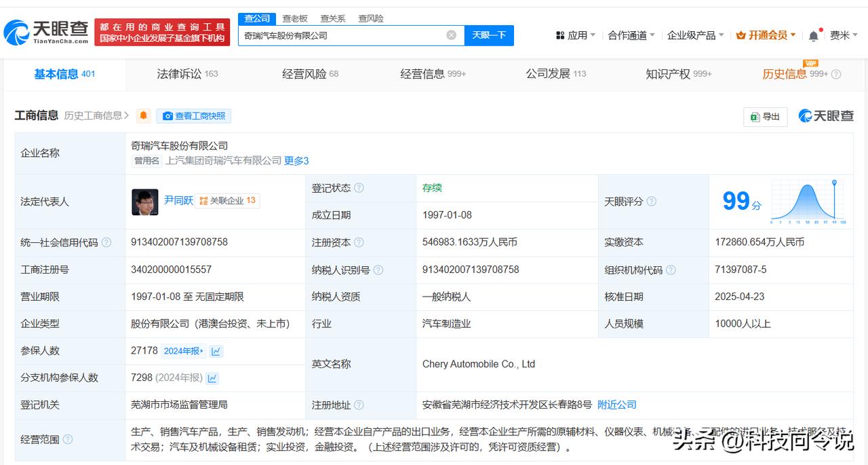Open help icon next to 天眼评分
This screenshot has height=465, width=868.
(652, 202)
